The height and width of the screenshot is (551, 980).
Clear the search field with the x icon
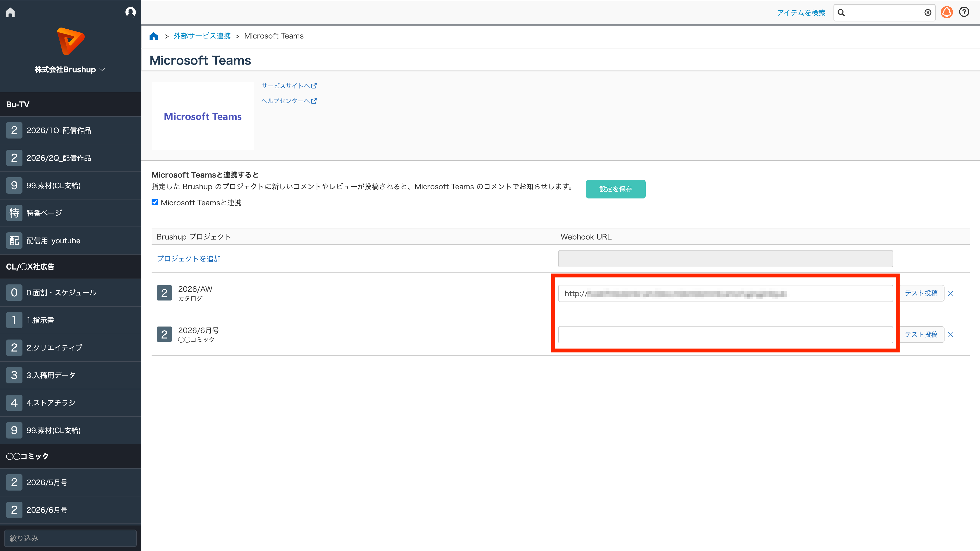928,13
